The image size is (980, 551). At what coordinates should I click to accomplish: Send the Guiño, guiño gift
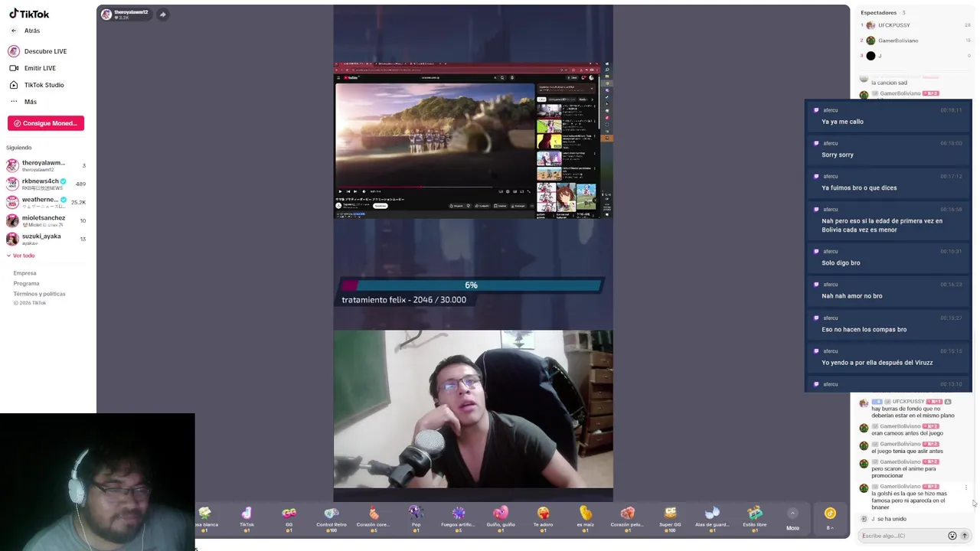point(501,518)
